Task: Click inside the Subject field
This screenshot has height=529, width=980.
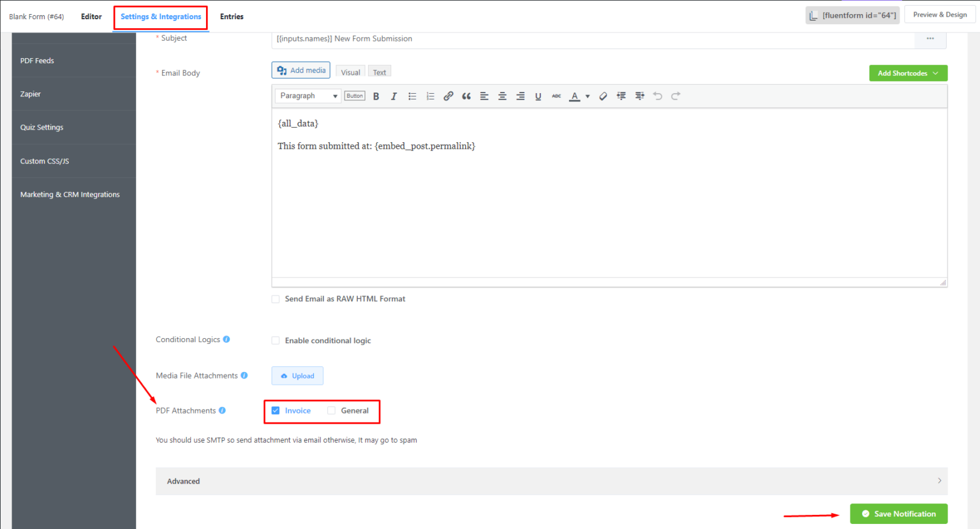Action: 510,38
